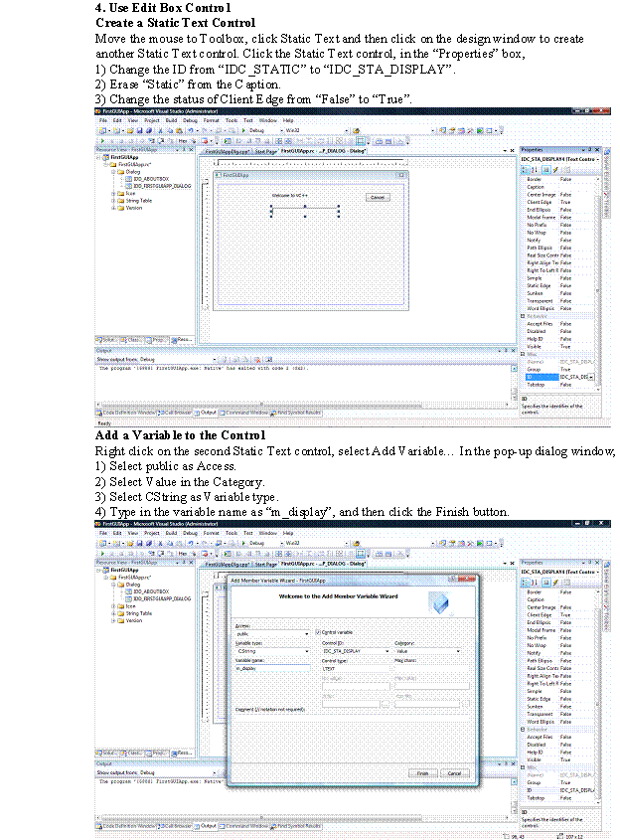
Task: Switch to Start Page tab in first screenshot
Action: [x=265, y=152]
